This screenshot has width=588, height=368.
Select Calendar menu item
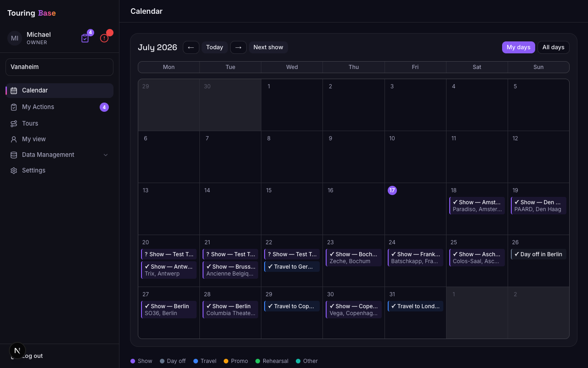click(x=59, y=91)
